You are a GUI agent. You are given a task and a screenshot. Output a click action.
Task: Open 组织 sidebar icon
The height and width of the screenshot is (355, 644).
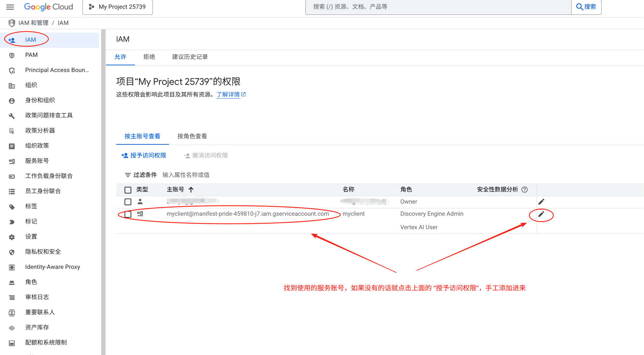tap(12, 85)
